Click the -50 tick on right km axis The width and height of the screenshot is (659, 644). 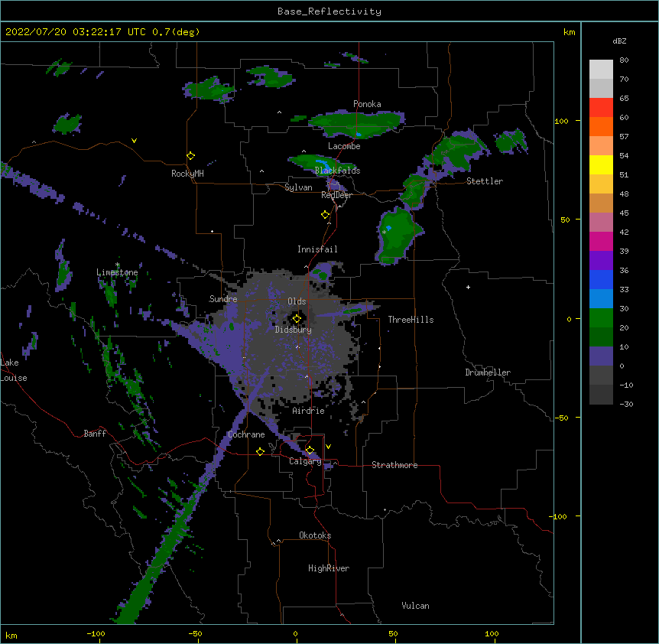pyautogui.click(x=561, y=418)
